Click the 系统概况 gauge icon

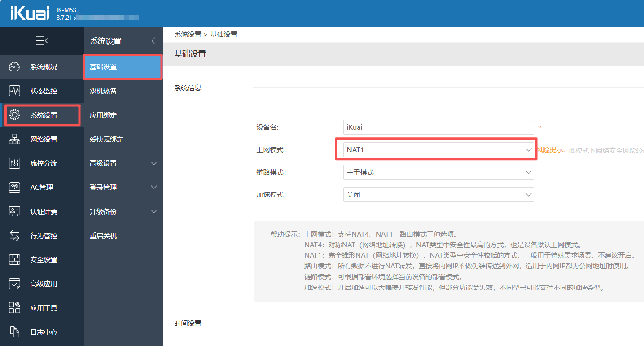[x=15, y=67]
